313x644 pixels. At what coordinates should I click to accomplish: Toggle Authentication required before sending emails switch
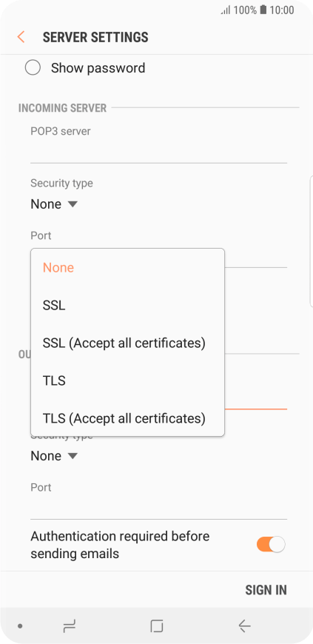(271, 545)
